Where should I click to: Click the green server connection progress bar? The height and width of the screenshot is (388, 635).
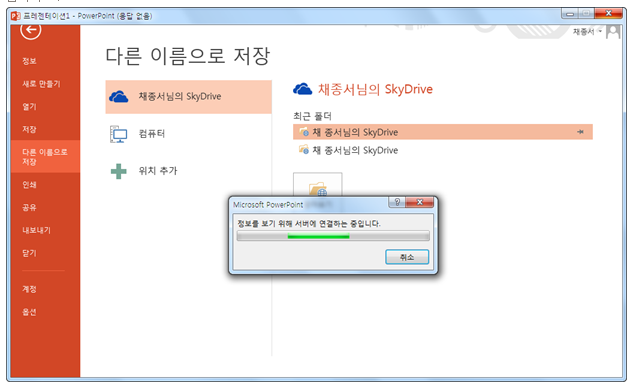point(333,236)
